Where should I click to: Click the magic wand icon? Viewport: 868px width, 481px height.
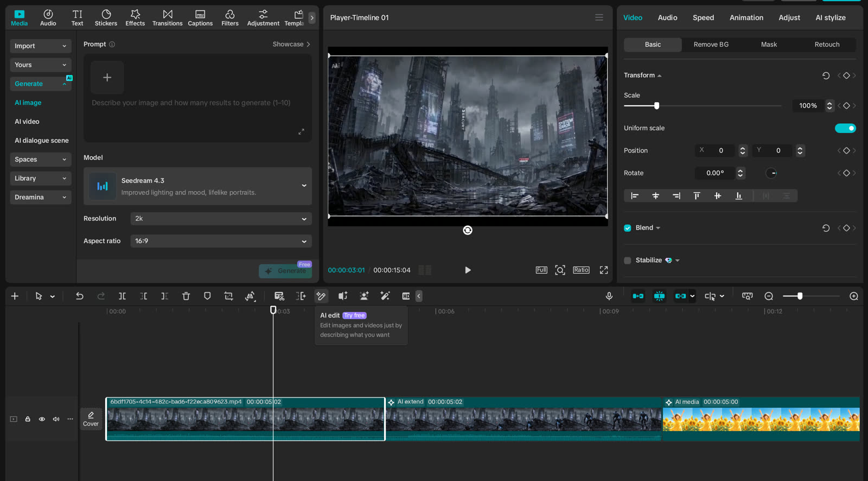click(x=385, y=296)
